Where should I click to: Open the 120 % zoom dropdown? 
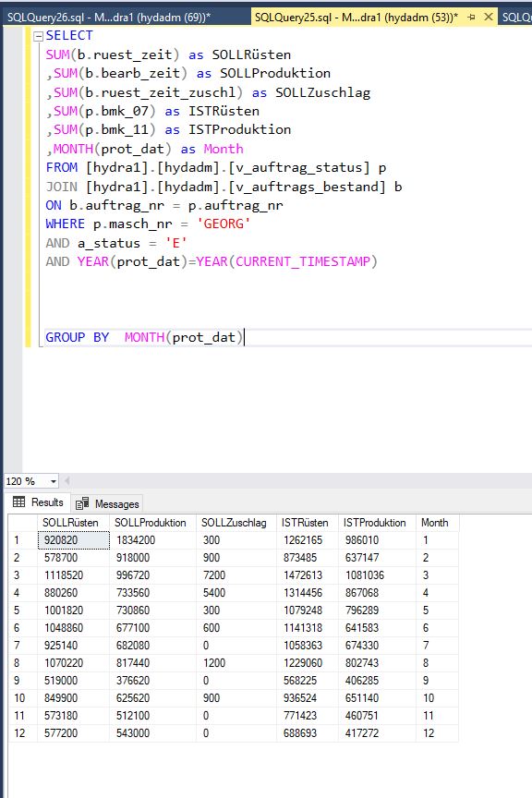click(53, 481)
